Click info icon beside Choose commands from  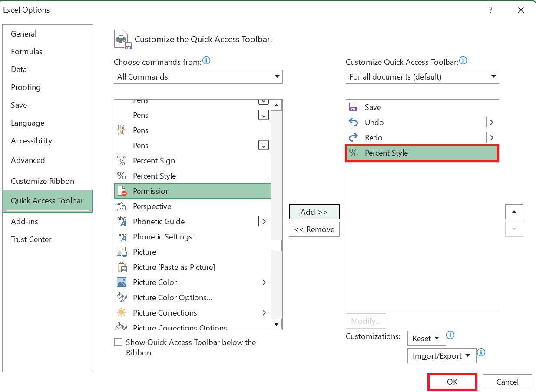click(x=206, y=61)
